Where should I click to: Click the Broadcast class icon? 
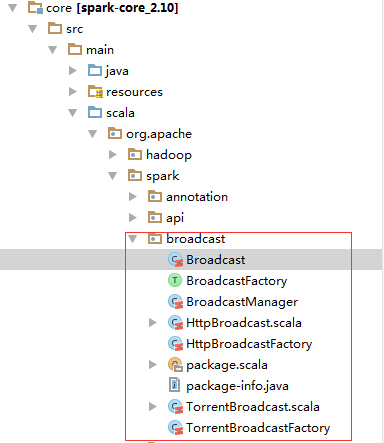(175, 260)
